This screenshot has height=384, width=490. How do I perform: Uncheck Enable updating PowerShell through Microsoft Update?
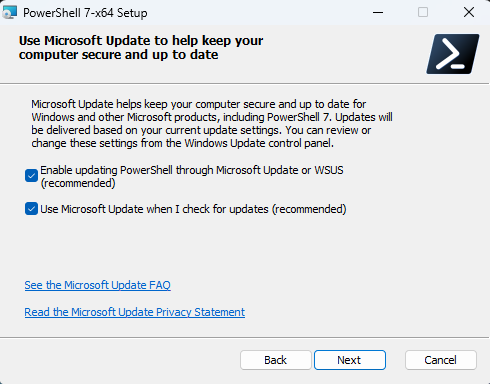pos(31,176)
